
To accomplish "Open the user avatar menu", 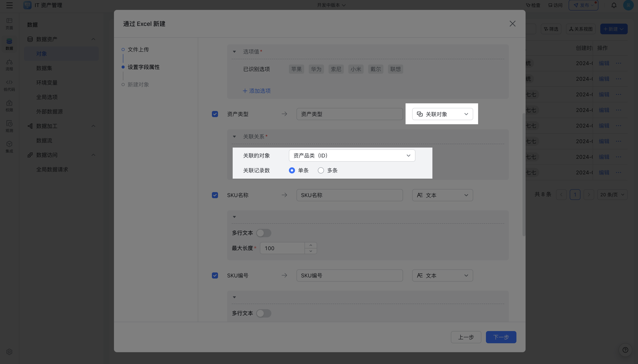I will click(628, 5).
